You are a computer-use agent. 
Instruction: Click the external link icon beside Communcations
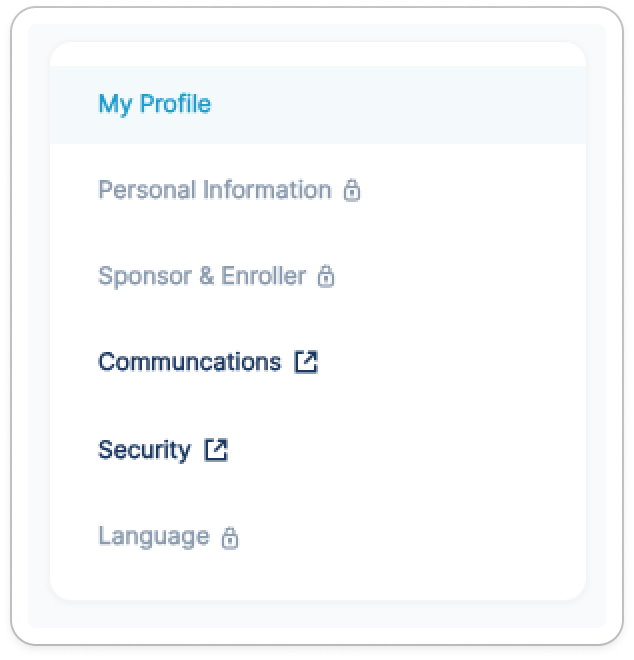[x=306, y=362]
